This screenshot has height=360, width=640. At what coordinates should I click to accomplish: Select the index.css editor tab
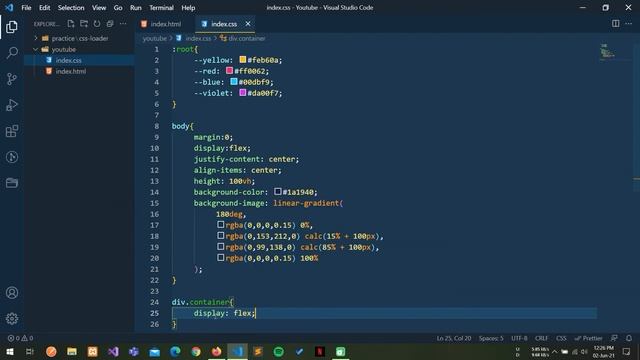tap(224, 24)
